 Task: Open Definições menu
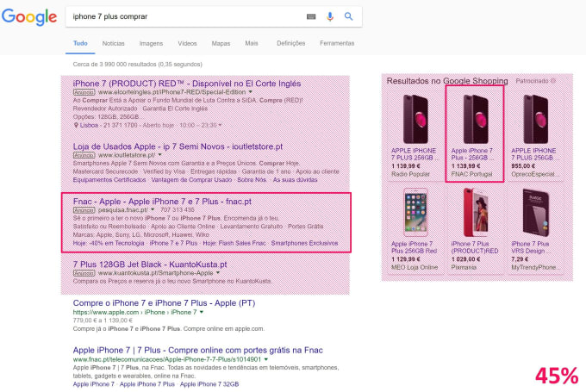(x=290, y=43)
